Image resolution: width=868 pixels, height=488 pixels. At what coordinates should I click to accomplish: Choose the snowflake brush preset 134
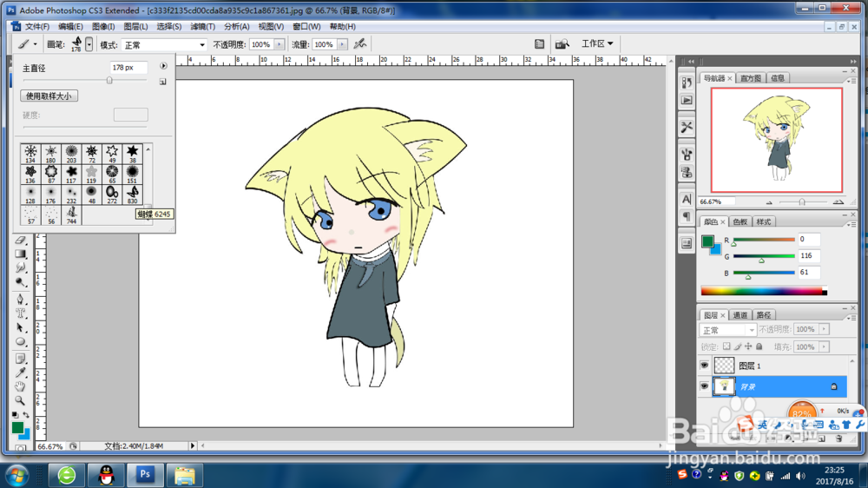pyautogui.click(x=30, y=154)
